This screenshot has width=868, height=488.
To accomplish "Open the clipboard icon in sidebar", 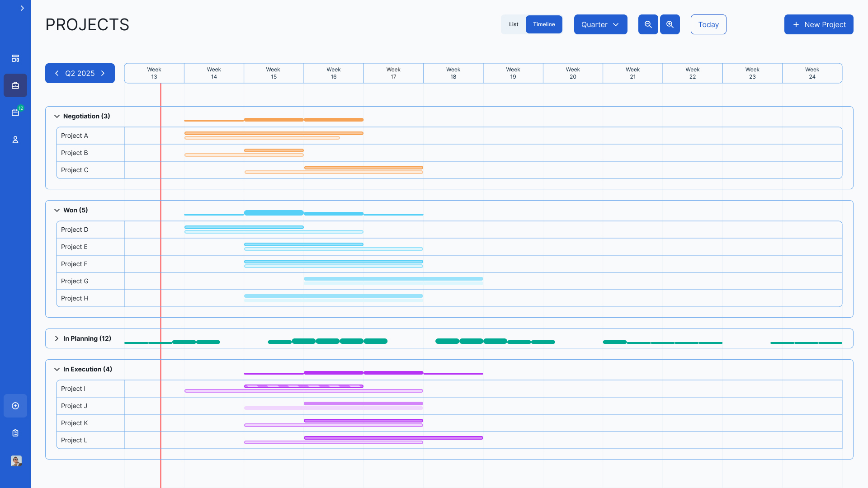I will 15,433.
